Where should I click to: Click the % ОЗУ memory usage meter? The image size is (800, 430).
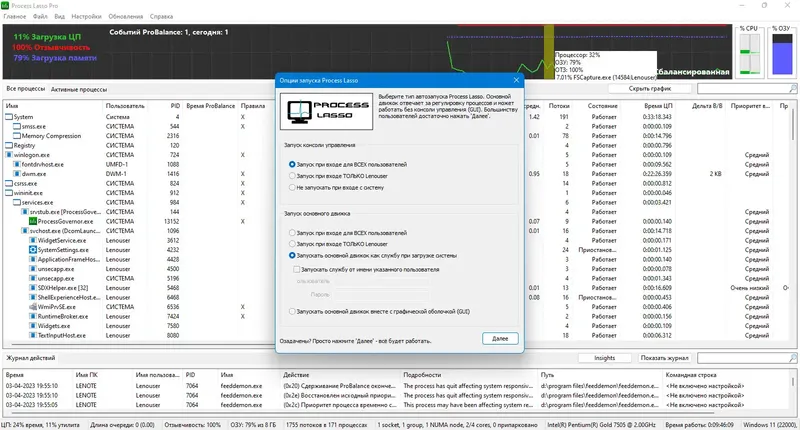click(x=782, y=52)
